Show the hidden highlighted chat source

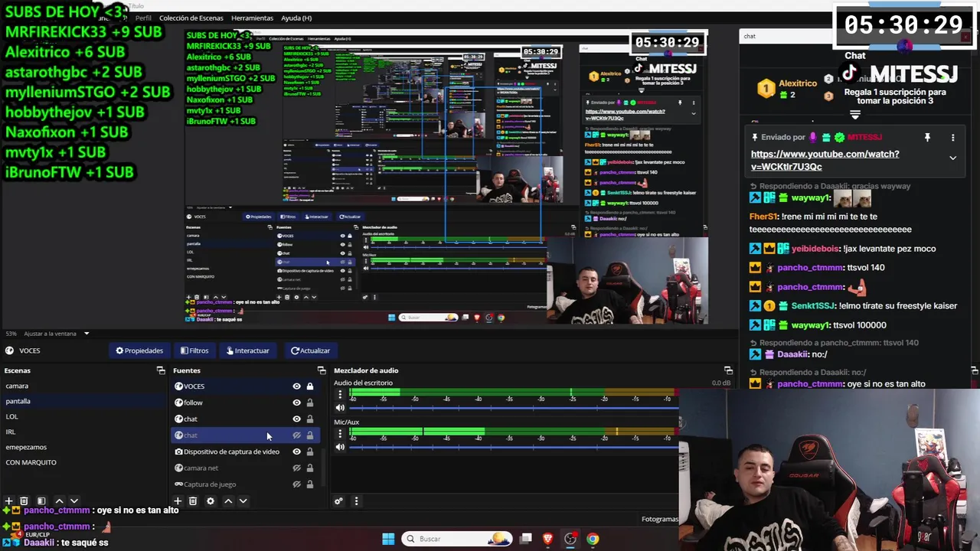tap(296, 435)
